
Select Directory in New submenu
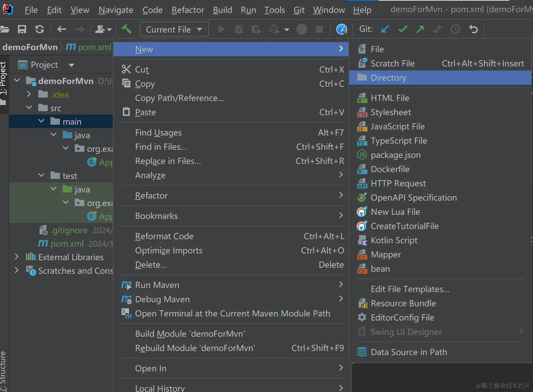tap(440, 78)
